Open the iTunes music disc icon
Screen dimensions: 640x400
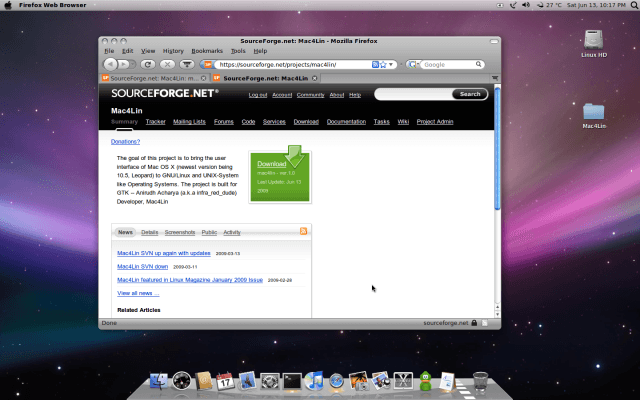(314, 380)
